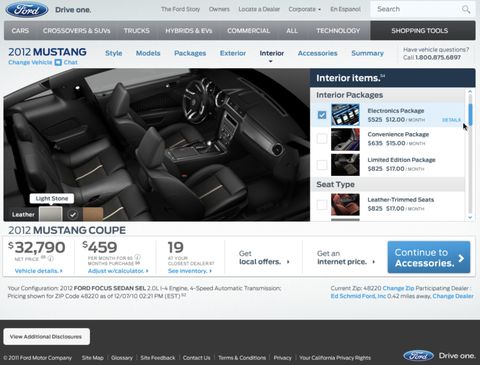Click the Change Dealer link
480x365 pixels.
453,296
